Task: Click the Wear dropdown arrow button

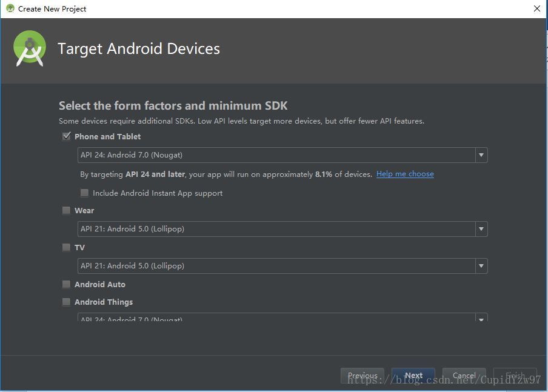Action: pos(481,229)
